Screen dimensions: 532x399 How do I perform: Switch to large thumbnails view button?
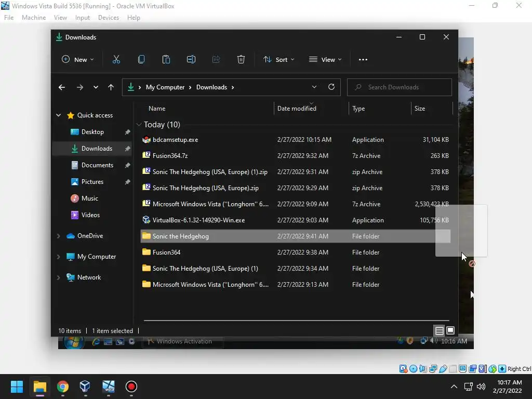pos(450,330)
